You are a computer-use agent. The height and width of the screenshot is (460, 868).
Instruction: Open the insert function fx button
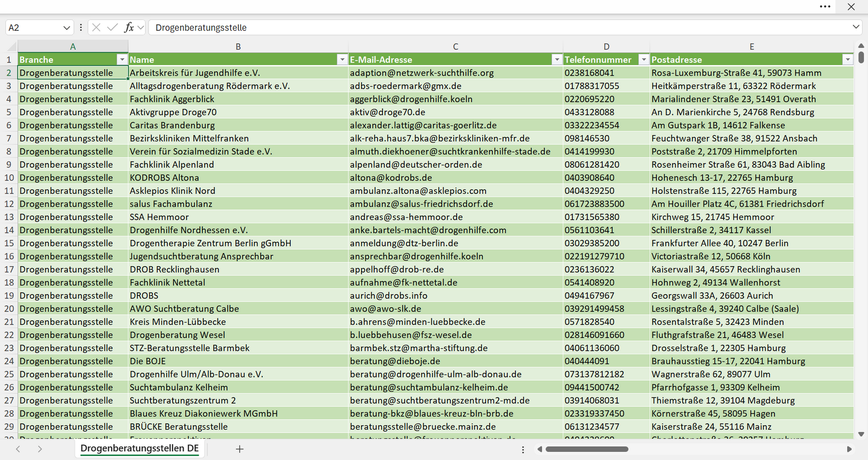point(129,27)
